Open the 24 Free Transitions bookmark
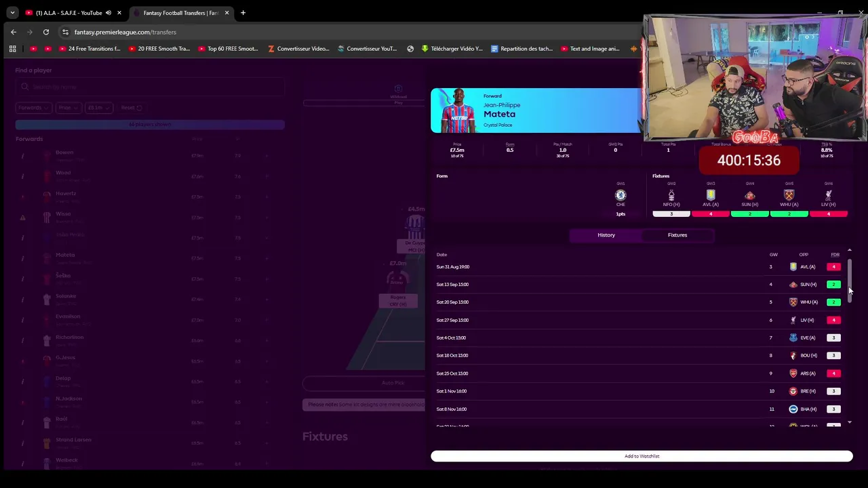868x488 pixels. (x=90, y=49)
